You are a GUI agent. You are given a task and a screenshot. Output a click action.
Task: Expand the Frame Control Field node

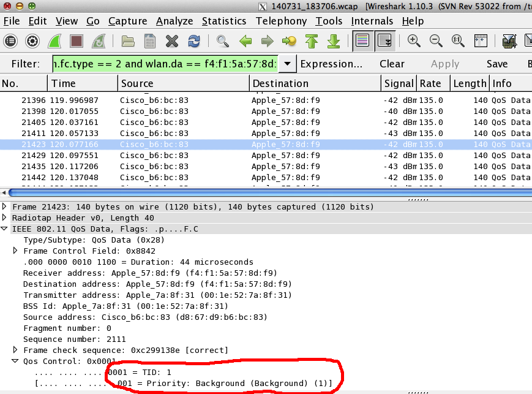point(15,251)
